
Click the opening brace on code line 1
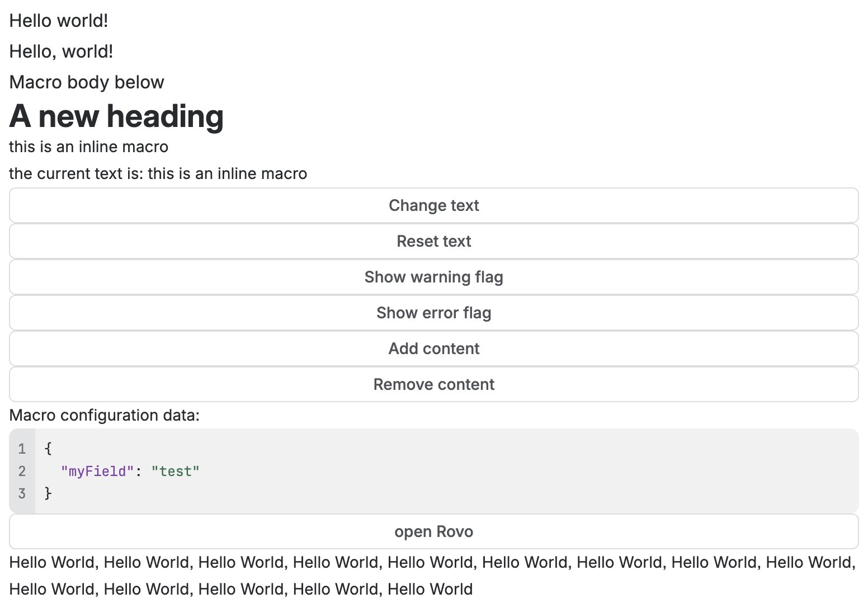(x=47, y=448)
